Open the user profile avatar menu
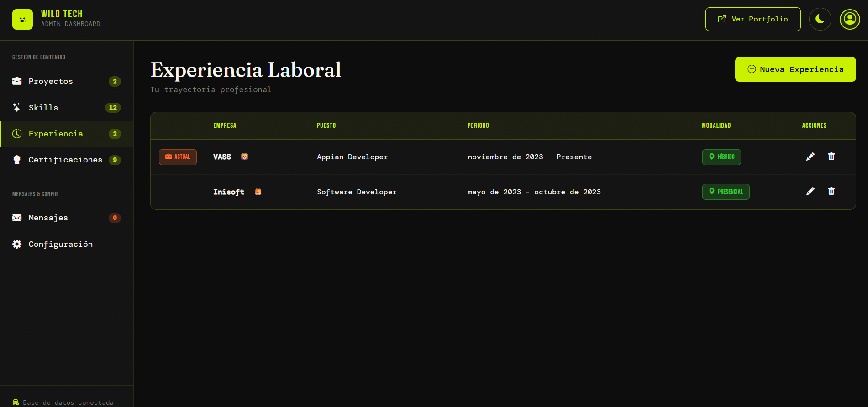The image size is (868, 407). [850, 19]
